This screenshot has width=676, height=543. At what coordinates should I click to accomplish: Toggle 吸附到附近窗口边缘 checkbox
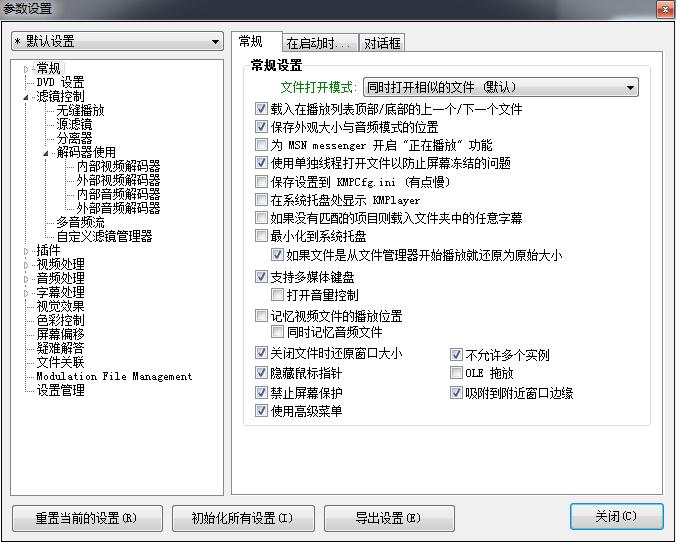coord(456,392)
